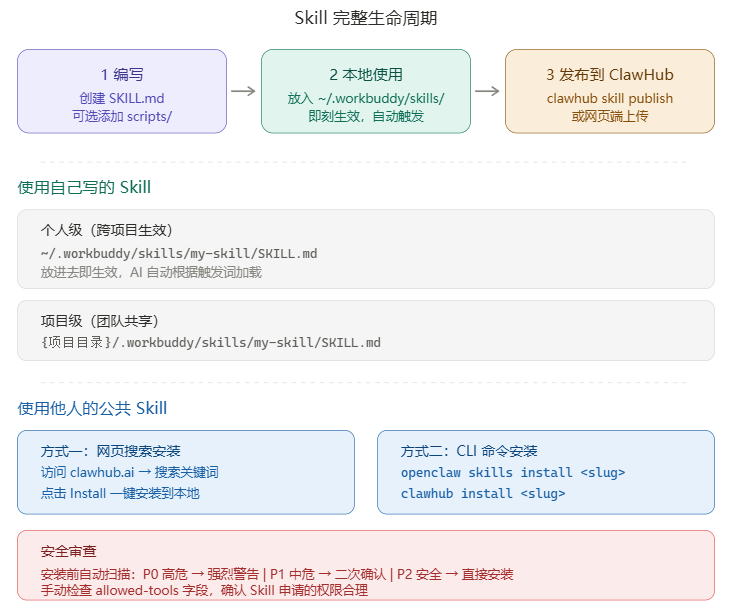
Task: Click the arrow between steps 1 and 2
Action: tap(243, 91)
